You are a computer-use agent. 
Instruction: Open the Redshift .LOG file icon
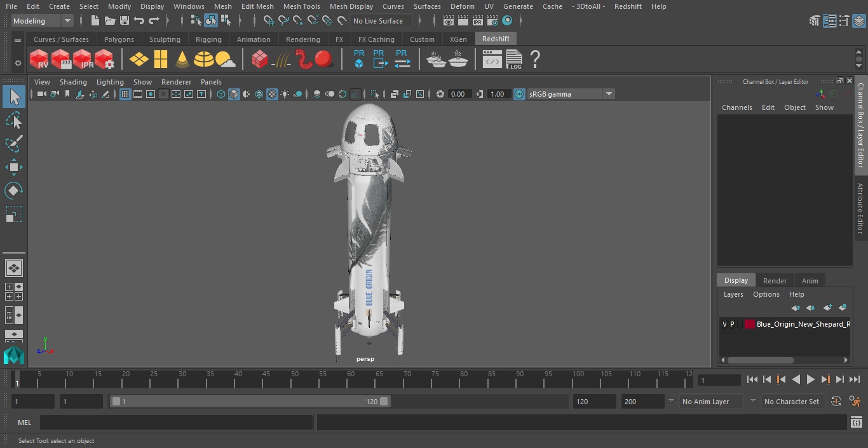pyautogui.click(x=513, y=60)
